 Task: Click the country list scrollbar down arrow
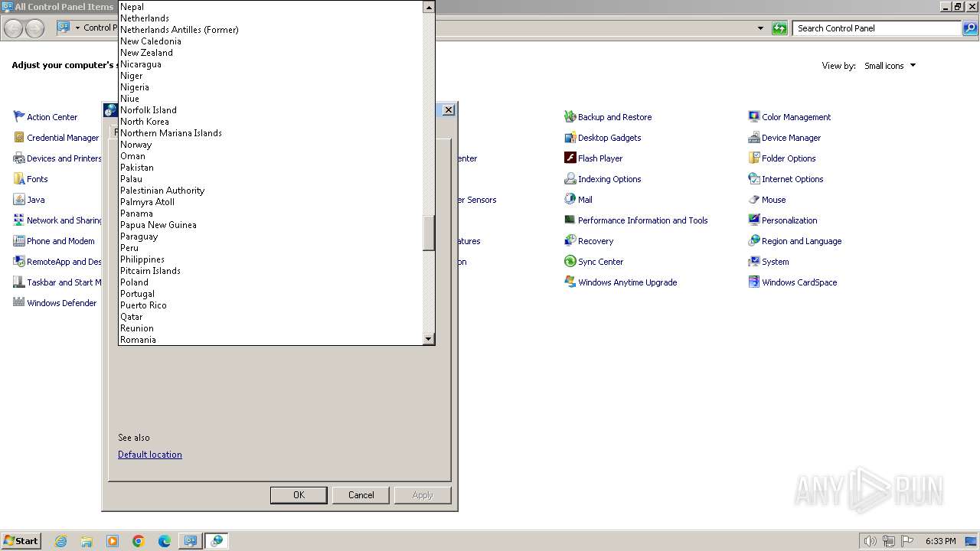(x=429, y=339)
